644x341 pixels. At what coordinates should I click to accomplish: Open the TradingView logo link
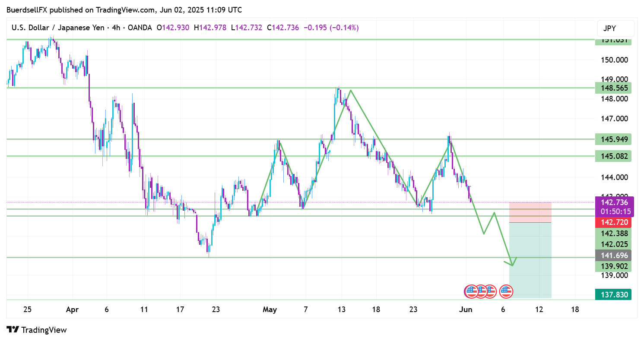(x=37, y=330)
